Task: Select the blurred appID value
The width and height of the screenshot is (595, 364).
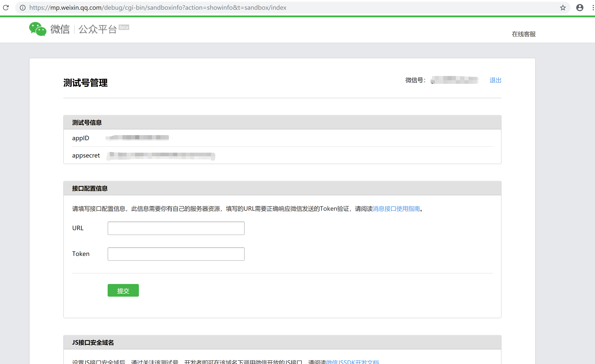Action: tap(137, 138)
